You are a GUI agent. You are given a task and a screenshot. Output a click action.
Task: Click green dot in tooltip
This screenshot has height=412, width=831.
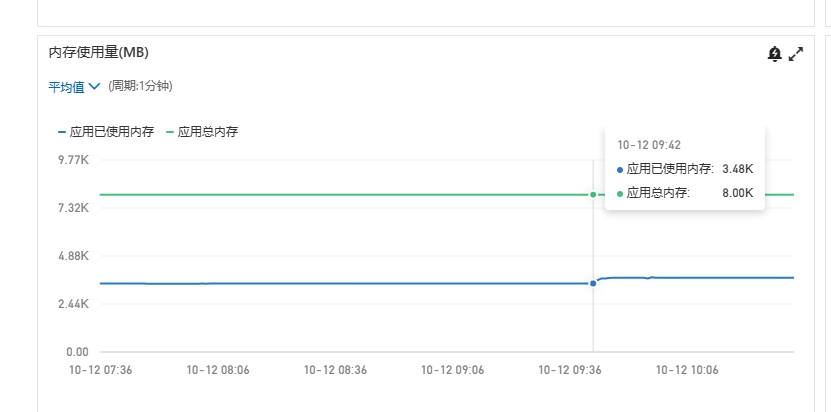[620, 193]
